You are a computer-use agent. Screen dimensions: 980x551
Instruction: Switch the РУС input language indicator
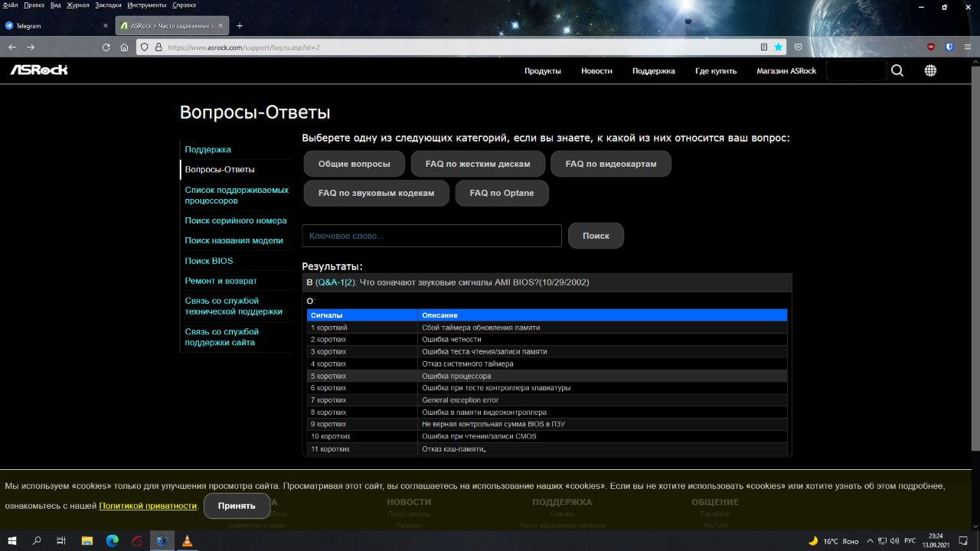point(910,541)
